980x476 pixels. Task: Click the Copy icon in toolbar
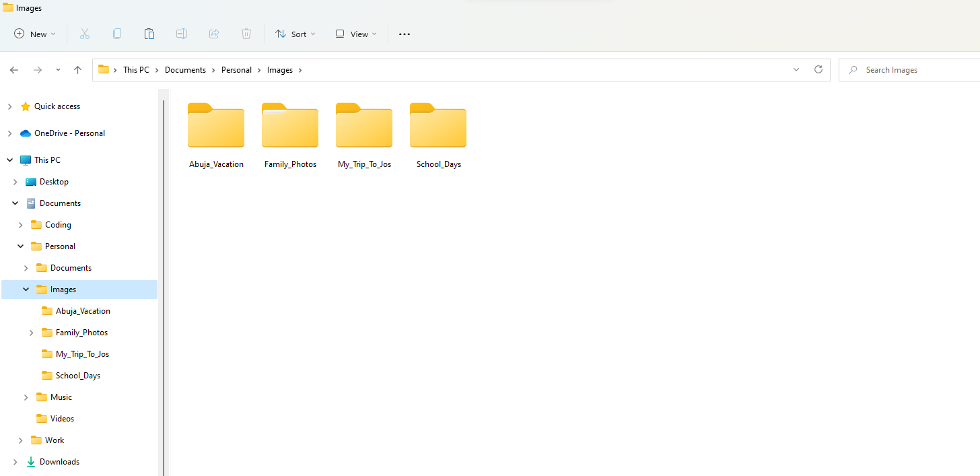117,34
